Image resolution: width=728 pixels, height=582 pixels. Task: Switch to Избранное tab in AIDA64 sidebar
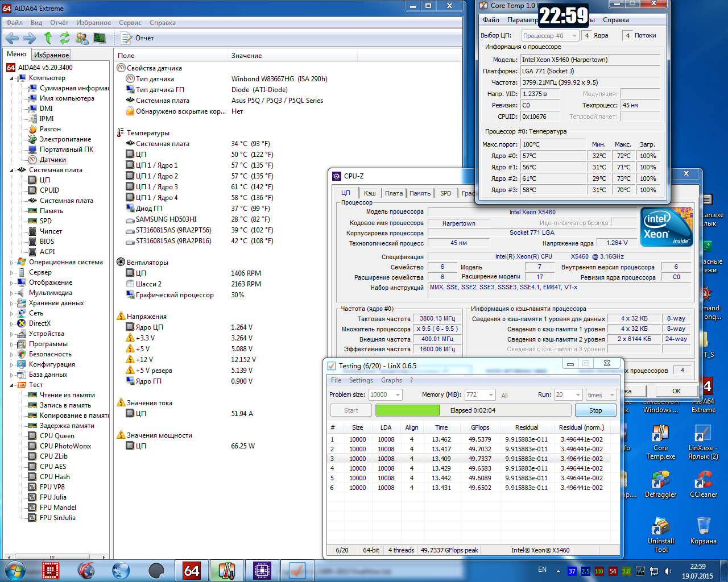pyautogui.click(x=51, y=55)
